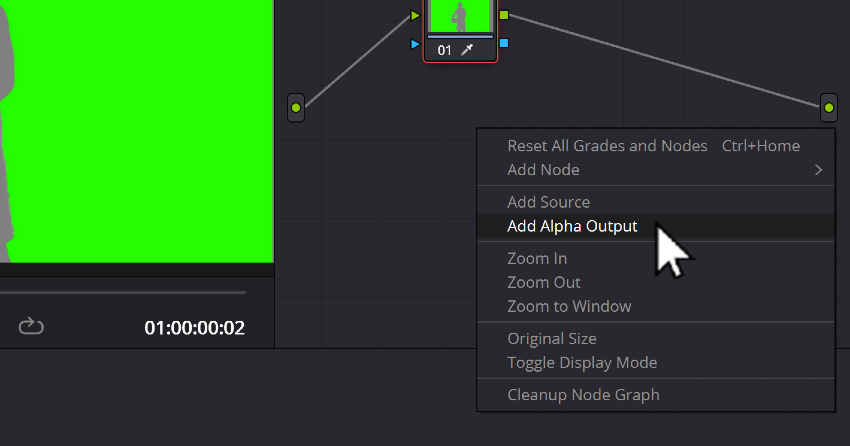Choose Add Source menu entry

pos(655,202)
